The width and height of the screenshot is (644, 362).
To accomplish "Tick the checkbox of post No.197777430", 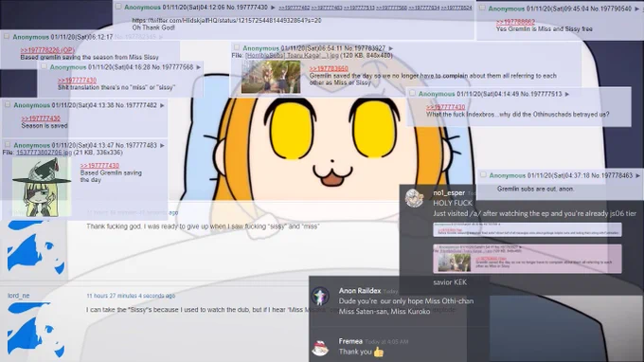I will pos(118,7).
